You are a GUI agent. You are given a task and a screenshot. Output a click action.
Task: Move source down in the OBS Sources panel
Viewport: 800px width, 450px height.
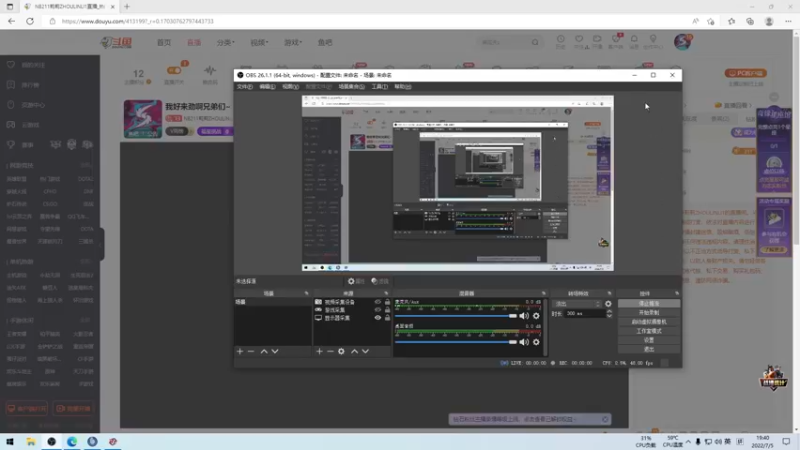[365, 352]
